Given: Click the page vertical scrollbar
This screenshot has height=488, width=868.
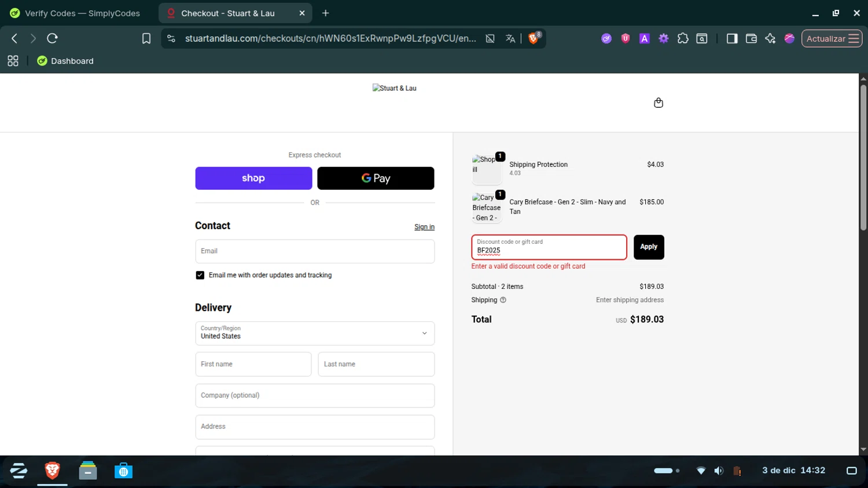Looking at the screenshot, I should coord(863,157).
